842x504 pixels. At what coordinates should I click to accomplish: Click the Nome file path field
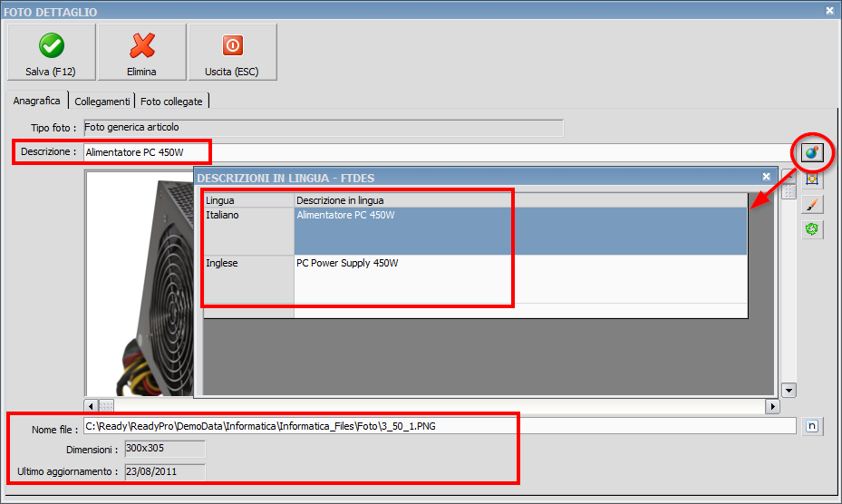tap(440, 426)
